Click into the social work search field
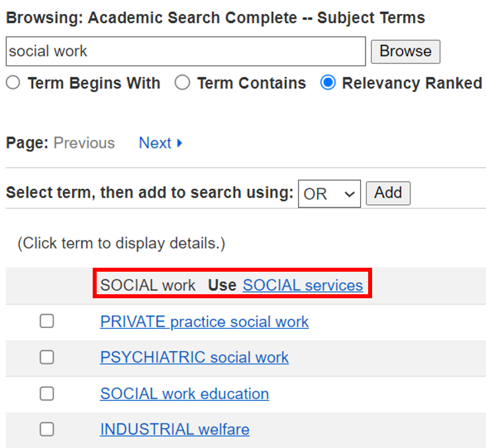Screen dimensions: 486x448 tap(185, 51)
